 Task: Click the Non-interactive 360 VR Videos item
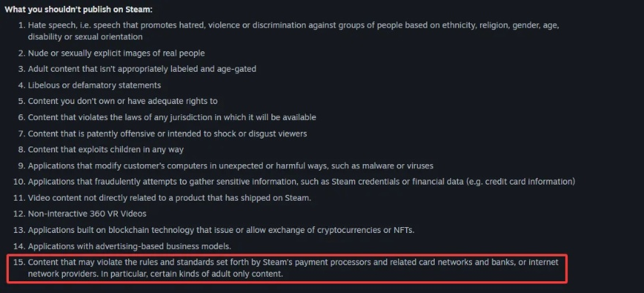coord(87,214)
